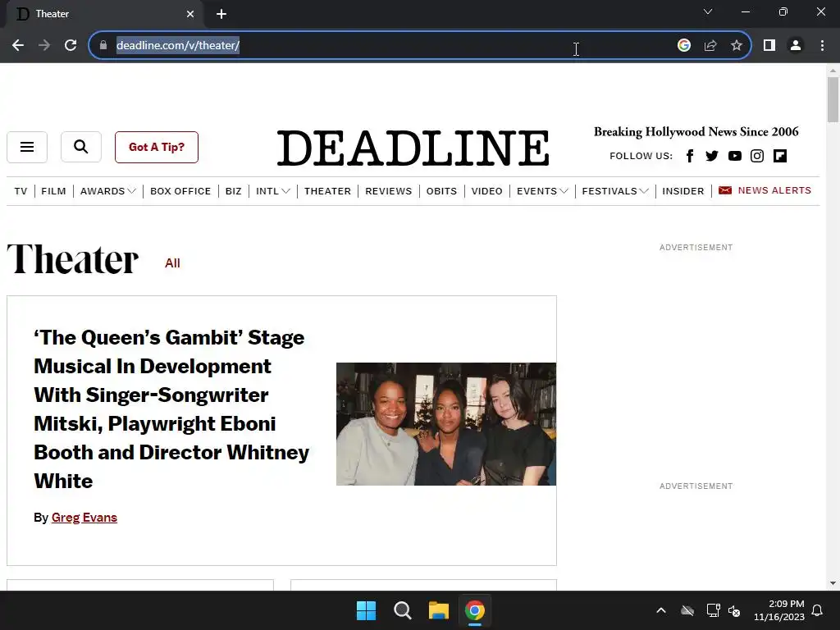Select Theater in the navigation bar

coord(327,191)
